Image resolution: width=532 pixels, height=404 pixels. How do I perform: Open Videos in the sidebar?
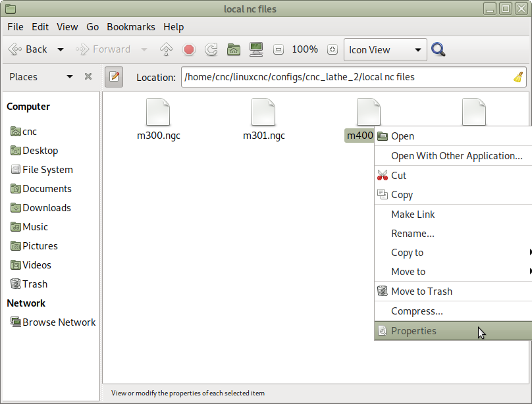tap(30, 265)
